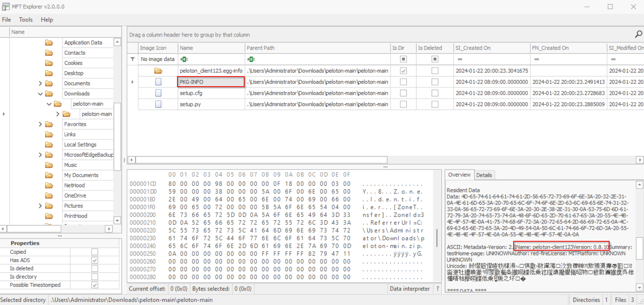
Task: Click the NetHood folder icon
Action: pyautogui.click(x=49, y=185)
